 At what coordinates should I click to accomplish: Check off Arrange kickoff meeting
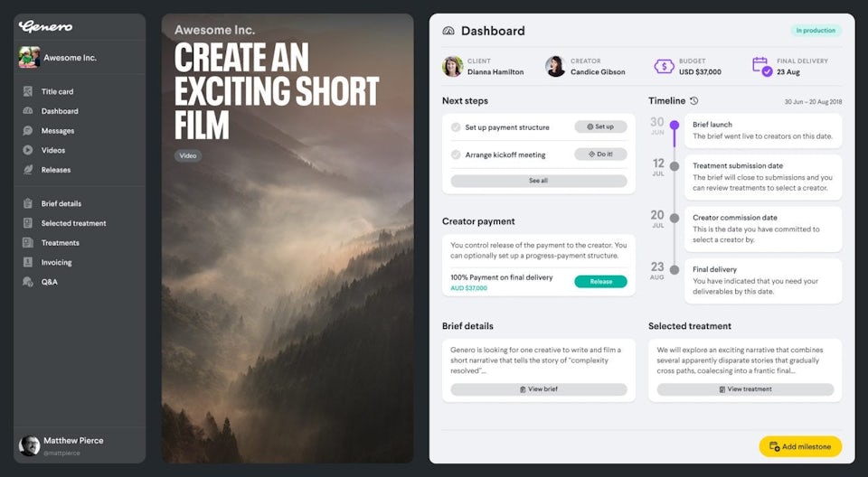click(456, 155)
